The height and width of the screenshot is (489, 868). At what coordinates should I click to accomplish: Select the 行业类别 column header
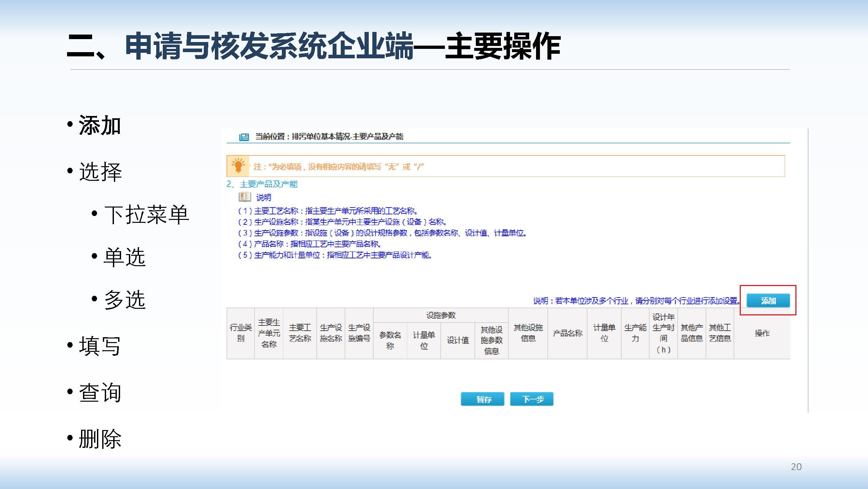coord(241,333)
